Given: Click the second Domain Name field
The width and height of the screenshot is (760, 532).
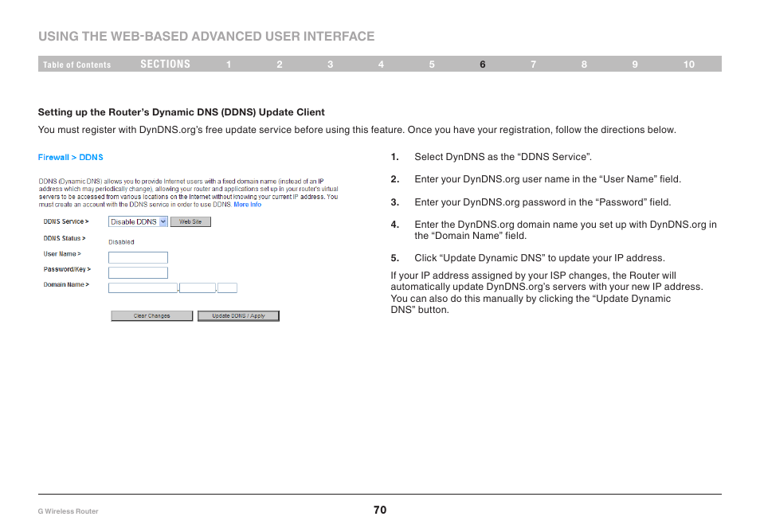Looking at the screenshot, I should (198, 288).
